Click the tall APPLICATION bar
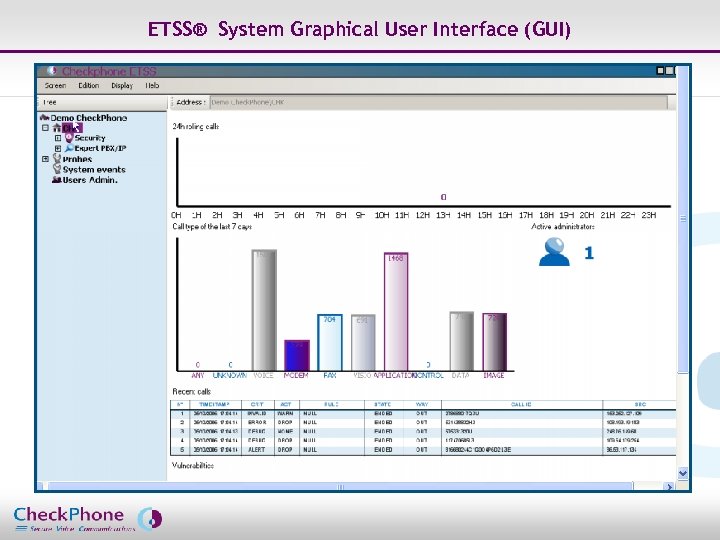This screenshot has width=720, height=540. pyautogui.click(x=396, y=311)
